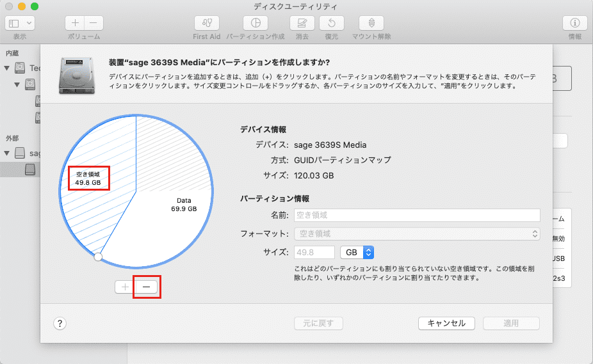Click the add volume plus button in toolbar
The width and height of the screenshot is (593, 364).
pos(75,23)
